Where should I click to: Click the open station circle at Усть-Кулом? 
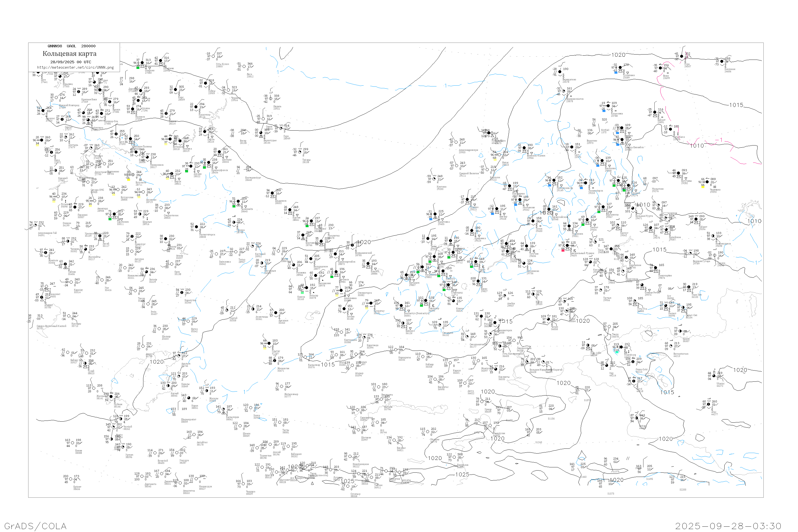[x=213, y=57]
